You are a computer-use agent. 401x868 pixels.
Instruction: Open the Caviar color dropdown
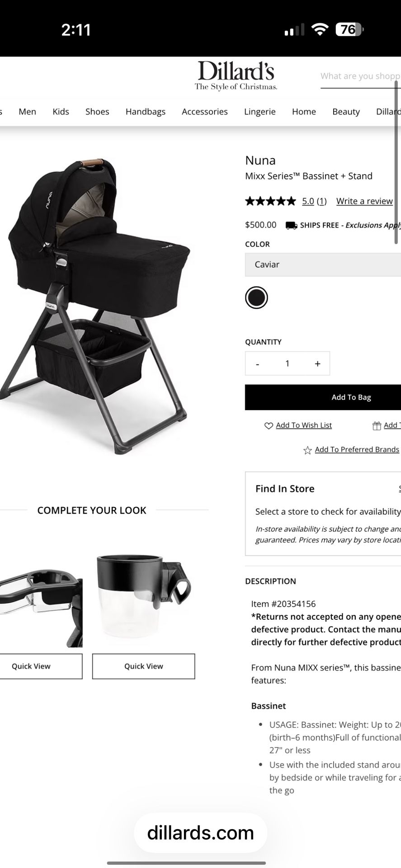click(323, 264)
